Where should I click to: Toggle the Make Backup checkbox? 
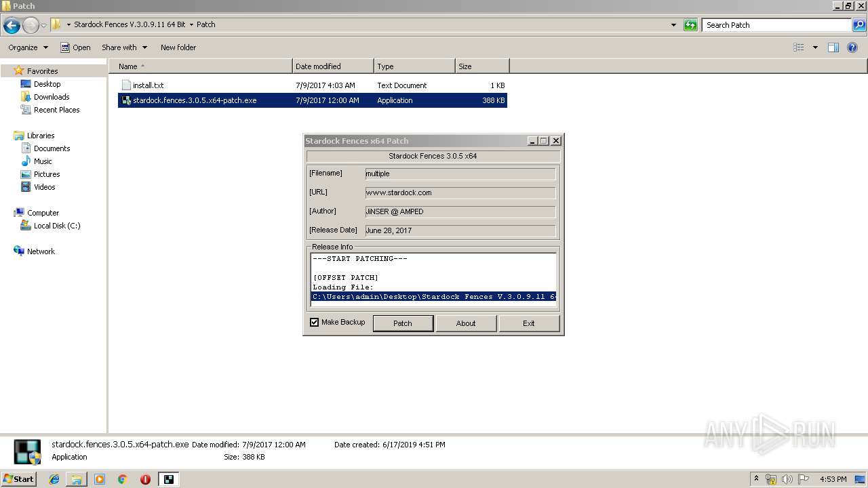coord(314,323)
